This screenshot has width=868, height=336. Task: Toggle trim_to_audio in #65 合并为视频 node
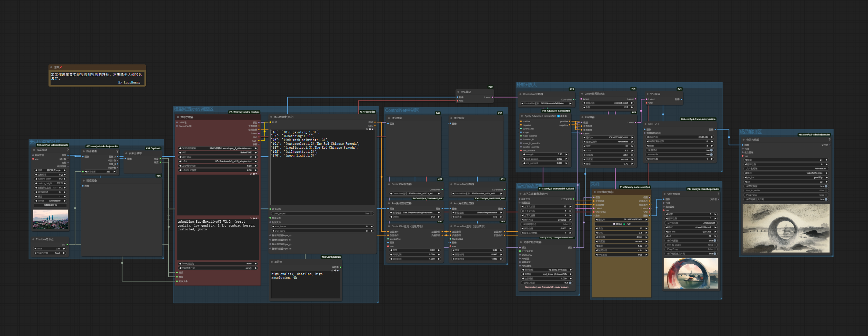click(786, 191)
